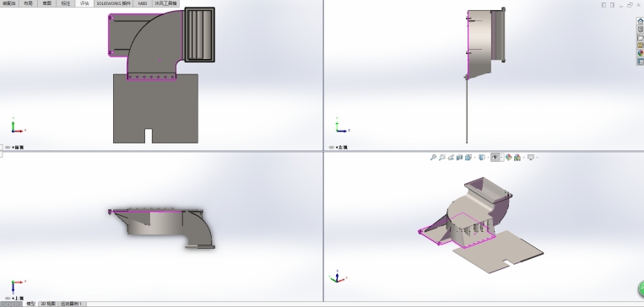Screen dimensions: 644x307
Task: Click the left view label 左视
Action: pos(342,147)
